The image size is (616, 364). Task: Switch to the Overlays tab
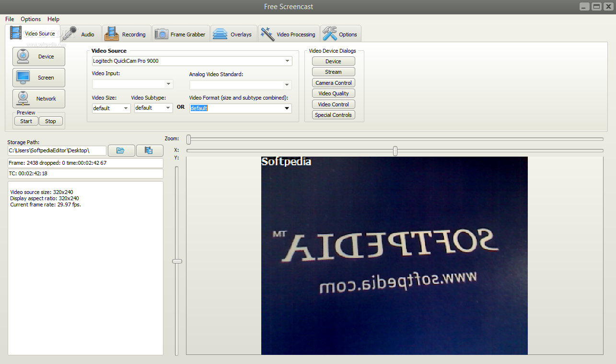click(x=233, y=34)
